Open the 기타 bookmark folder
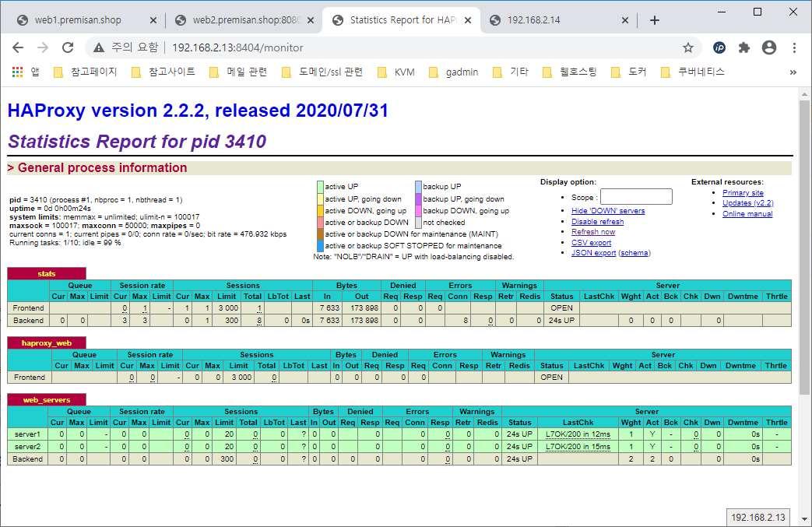 [511, 72]
